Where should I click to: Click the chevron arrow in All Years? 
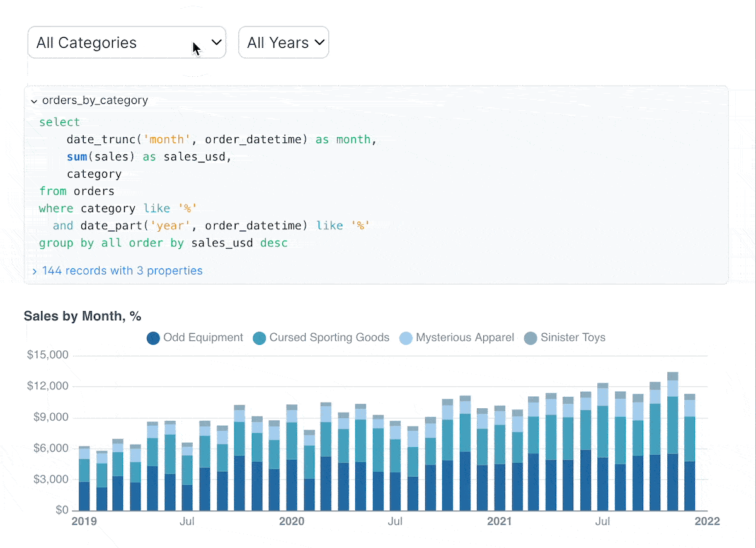tap(319, 43)
